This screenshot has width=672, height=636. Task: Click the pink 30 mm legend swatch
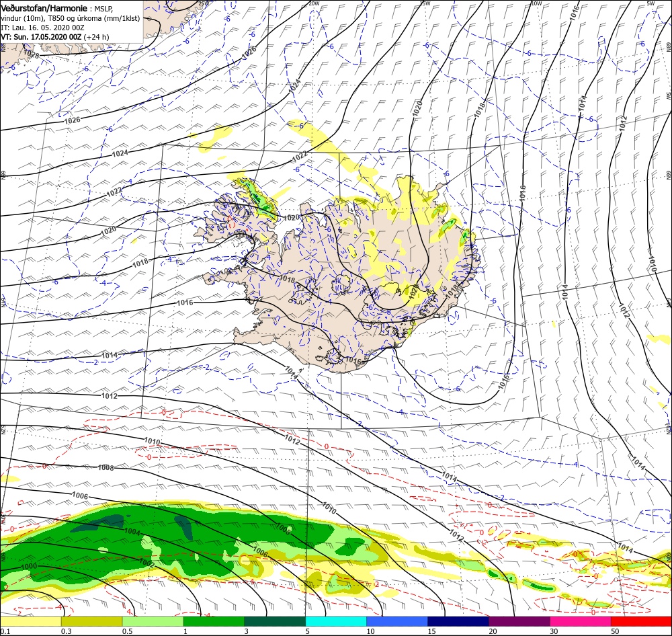point(581,621)
